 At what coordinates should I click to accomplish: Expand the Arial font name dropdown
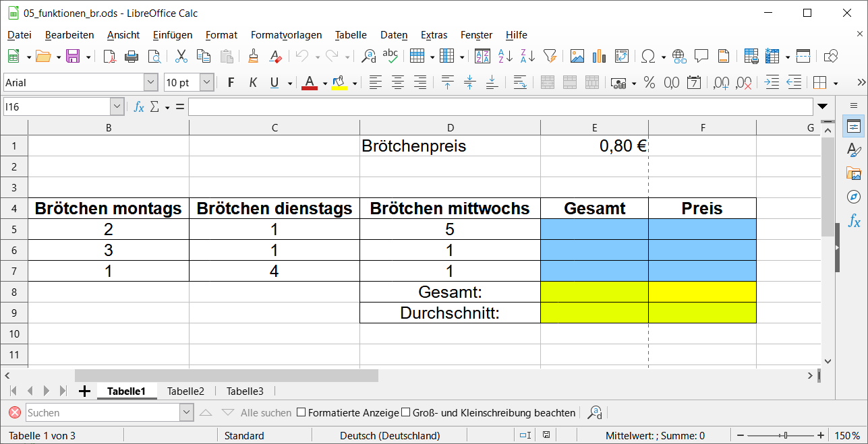point(151,83)
